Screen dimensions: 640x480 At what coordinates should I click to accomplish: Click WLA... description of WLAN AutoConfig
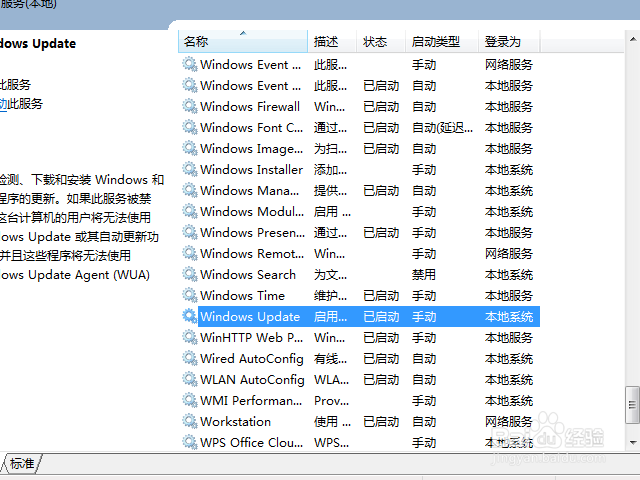pyautogui.click(x=331, y=380)
